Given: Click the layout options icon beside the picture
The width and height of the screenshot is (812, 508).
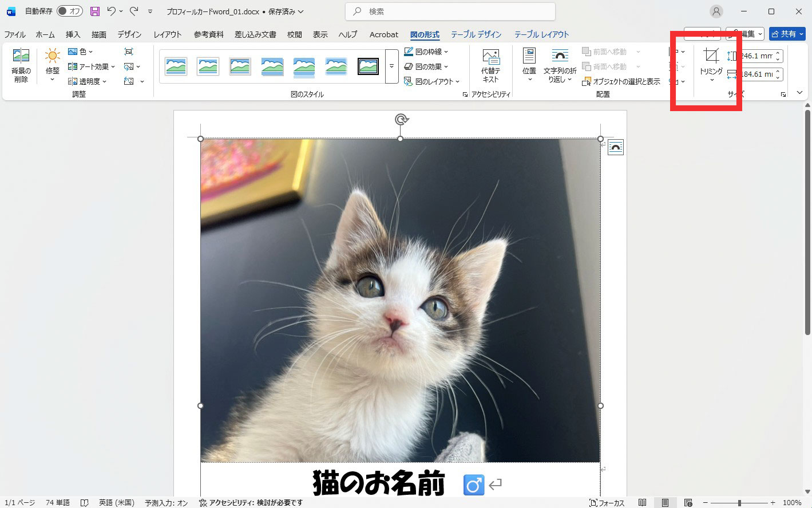Looking at the screenshot, I should point(615,148).
